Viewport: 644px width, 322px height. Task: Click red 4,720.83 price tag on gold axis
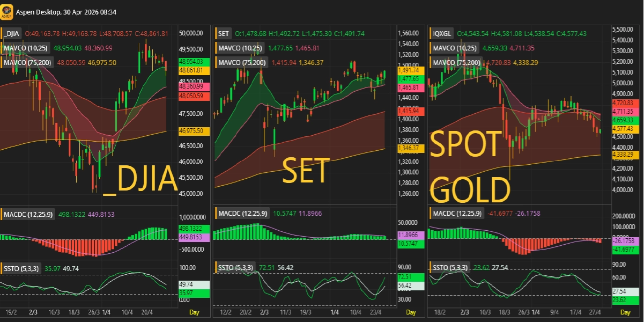pos(622,103)
